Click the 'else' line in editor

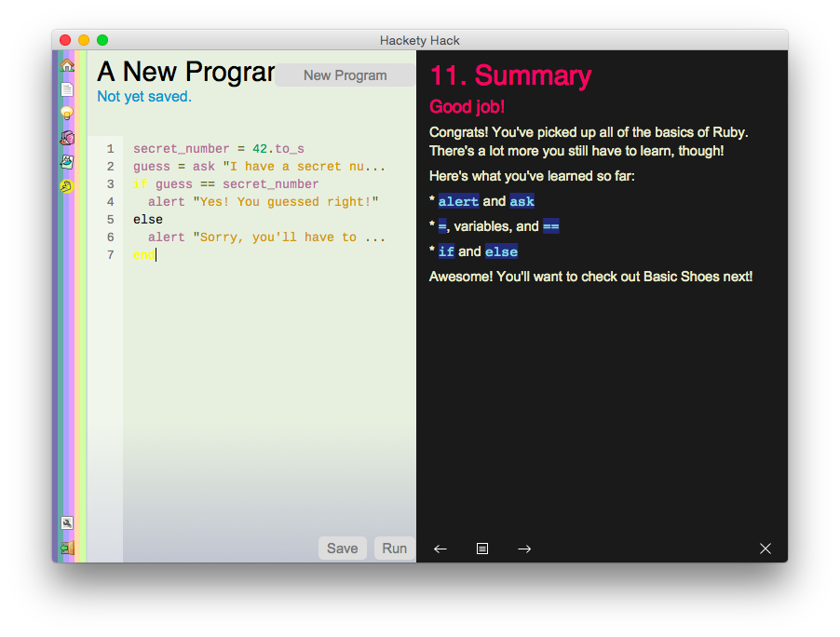click(x=148, y=219)
